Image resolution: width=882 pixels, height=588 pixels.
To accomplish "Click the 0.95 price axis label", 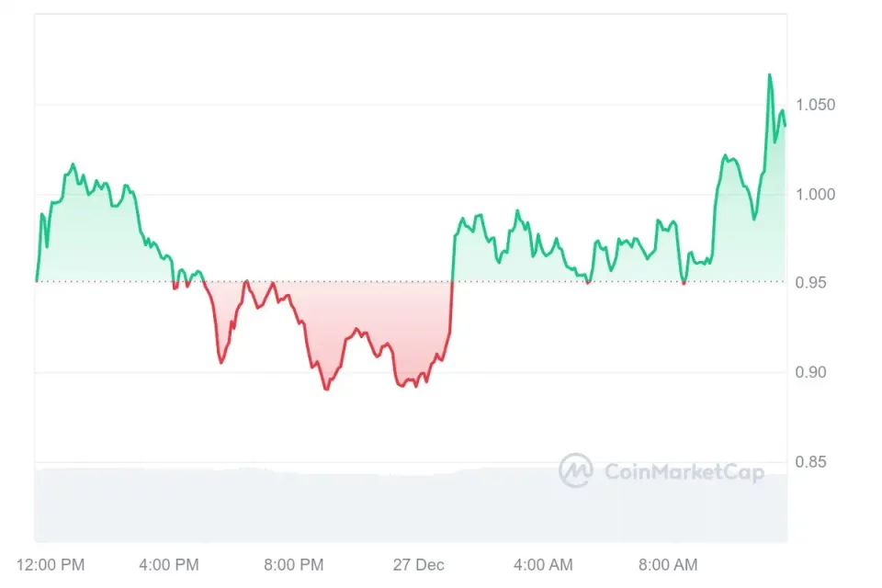I will pos(811,283).
